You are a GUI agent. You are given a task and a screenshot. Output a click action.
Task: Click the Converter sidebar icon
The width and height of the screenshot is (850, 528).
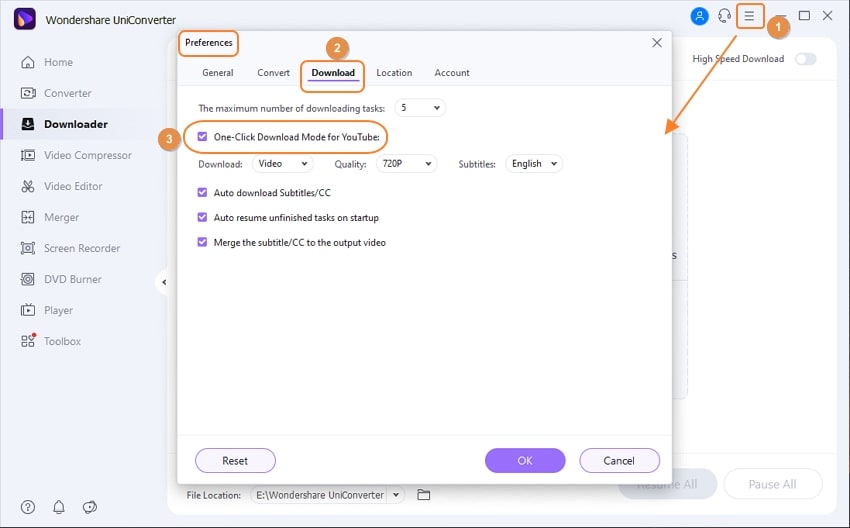click(28, 93)
